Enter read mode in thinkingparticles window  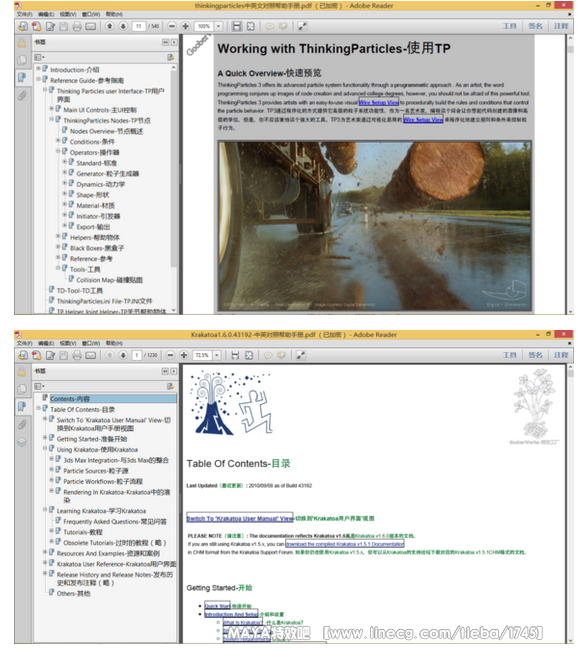(x=302, y=26)
